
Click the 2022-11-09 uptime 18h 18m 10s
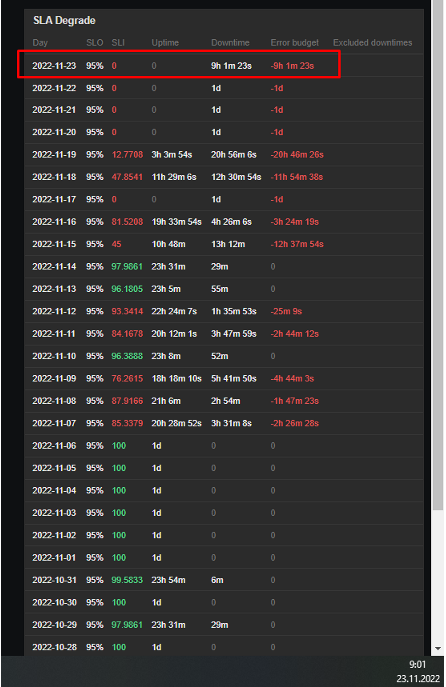tap(177, 379)
